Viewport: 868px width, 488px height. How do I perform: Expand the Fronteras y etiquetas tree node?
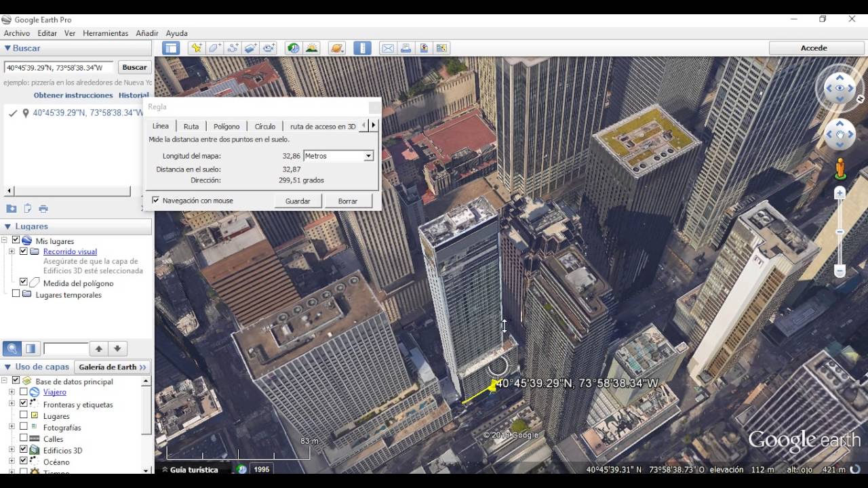12,403
